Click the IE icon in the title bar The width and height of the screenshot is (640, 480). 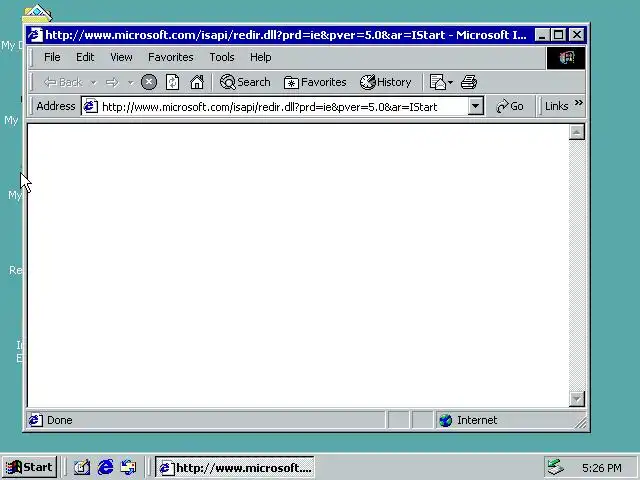(35, 35)
